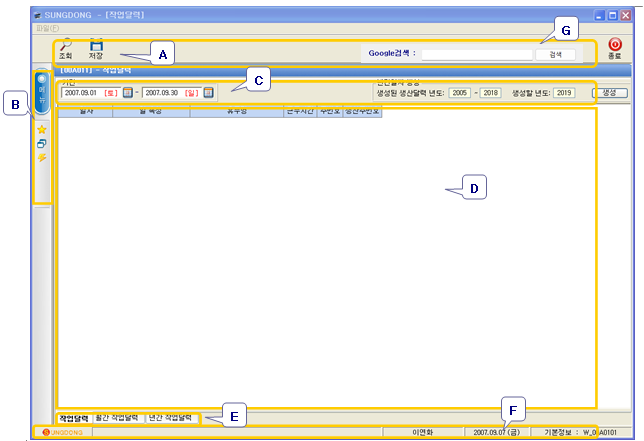The image size is (644, 441).
Task: Click the cascading windows sidebar icon
Action: (42, 144)
